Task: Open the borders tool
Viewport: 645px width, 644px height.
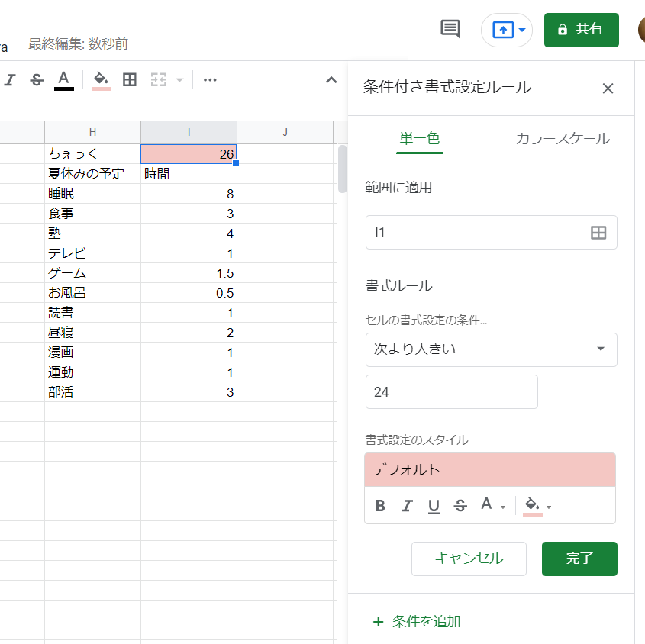Action: 129,79
